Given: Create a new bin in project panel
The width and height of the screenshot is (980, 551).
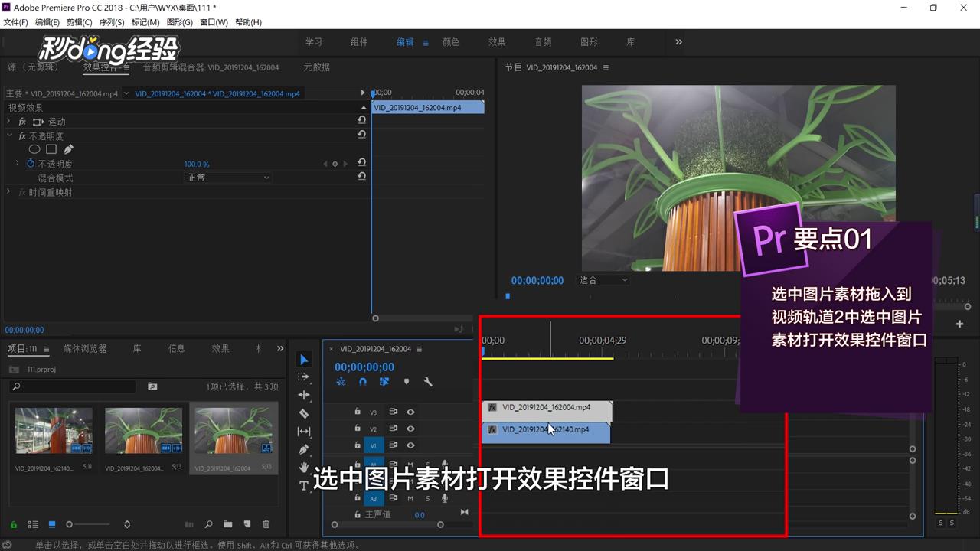Looking at the screenshot, I should point(227,524).
